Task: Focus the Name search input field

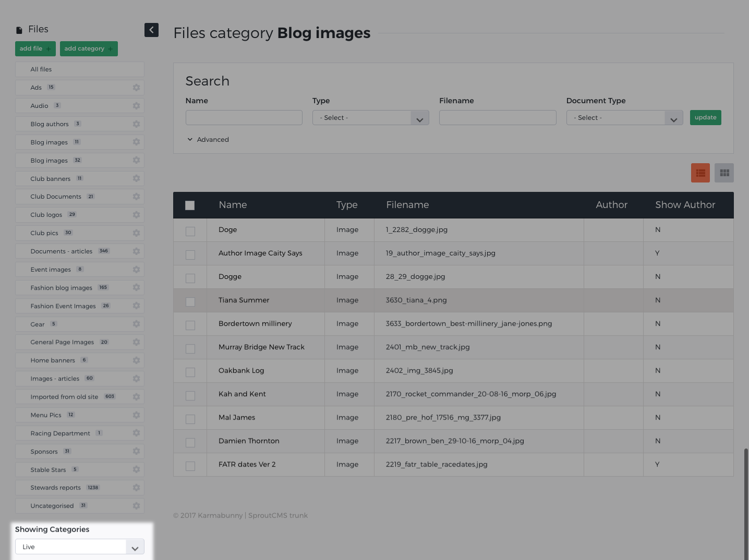Action: (244, 117)
